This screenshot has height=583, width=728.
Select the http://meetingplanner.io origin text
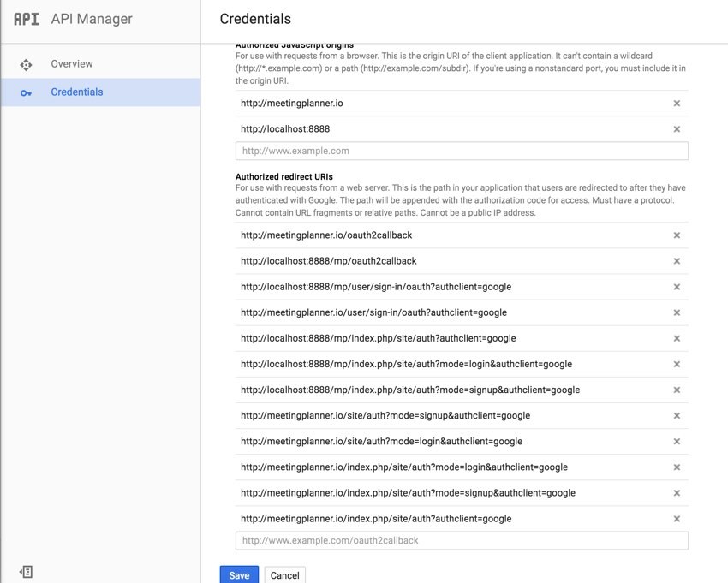291,103
